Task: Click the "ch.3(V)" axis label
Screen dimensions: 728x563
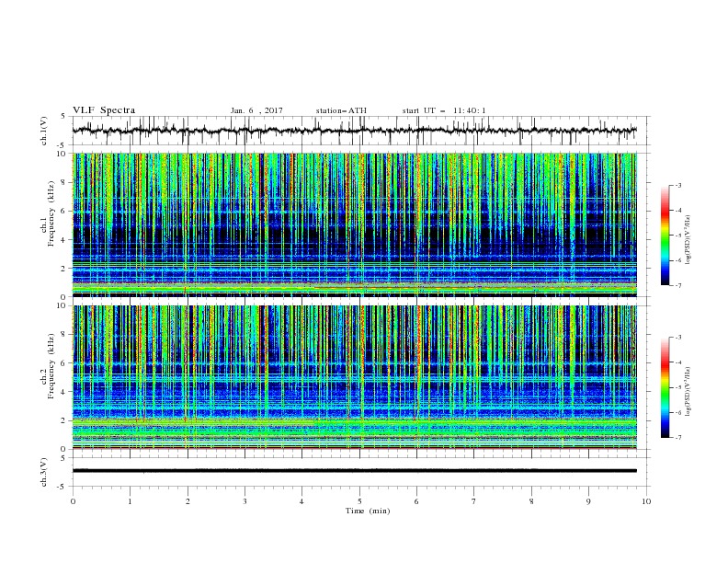Action: 44,472
